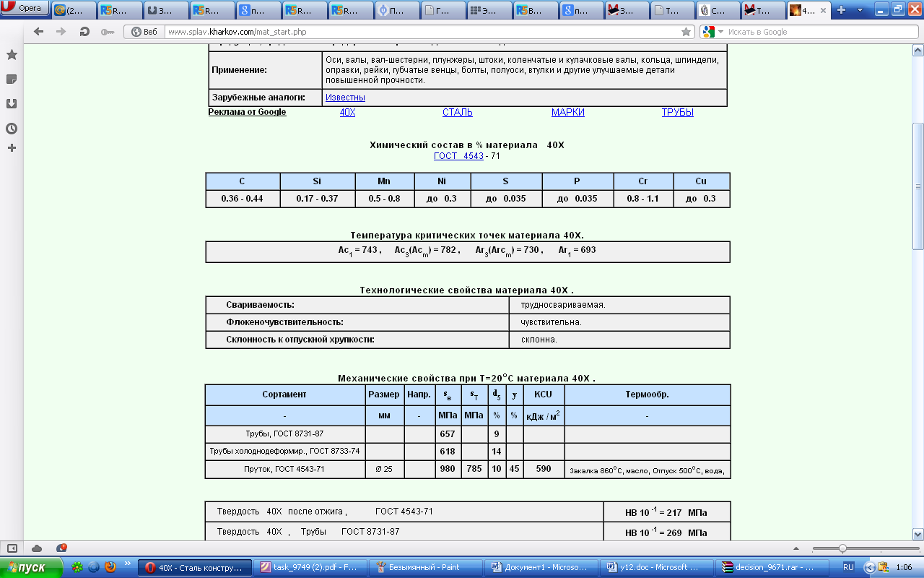This screenshot has height=578, width=924.
Task: Launch ICQ flower icon in quick launch
Action: pos(77,568)
